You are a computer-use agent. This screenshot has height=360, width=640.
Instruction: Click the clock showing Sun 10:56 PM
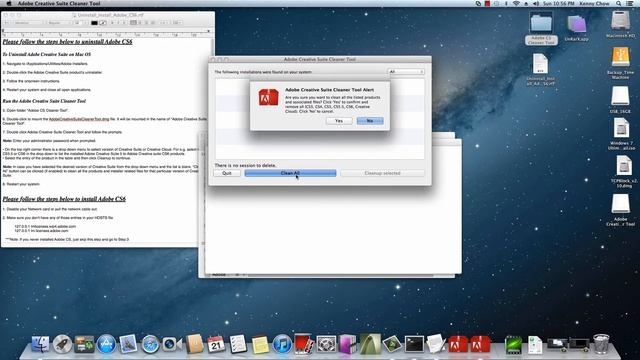[x=558, y=4]
